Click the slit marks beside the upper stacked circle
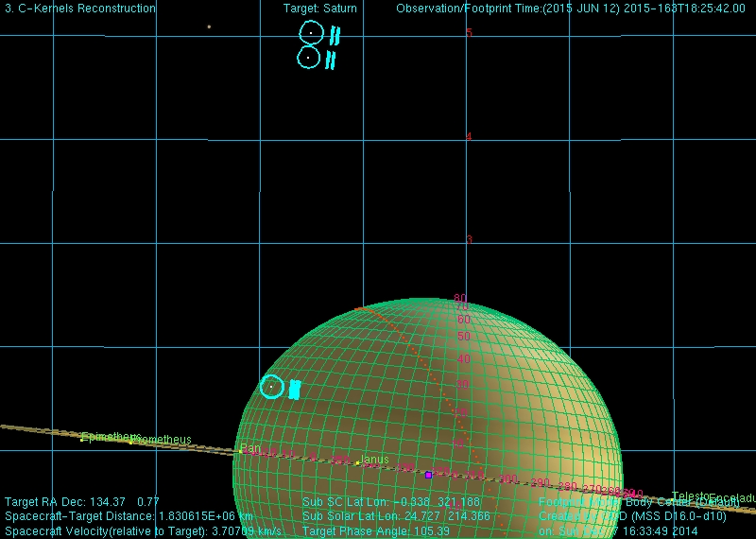The image size is (756, 539). coord(335,36)
